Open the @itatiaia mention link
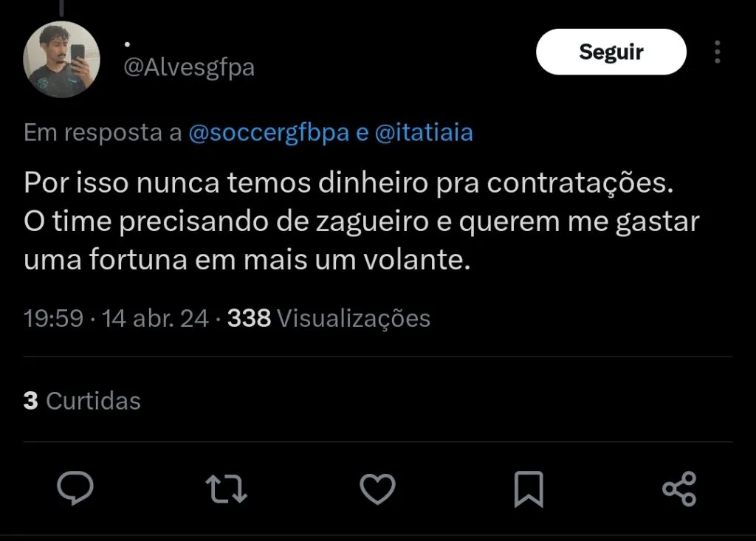The width and height of the screenshot is (756, 541). [424, 133]
